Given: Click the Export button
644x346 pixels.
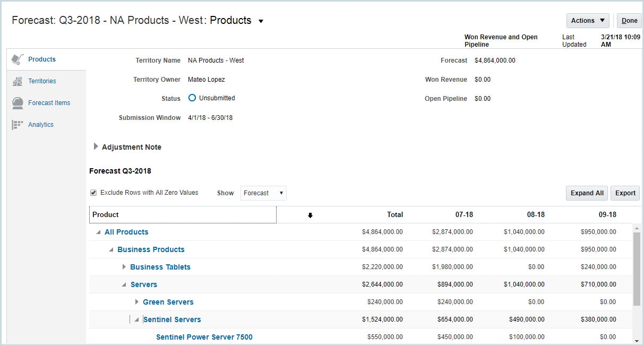Looking at the screenshot, I should 625,193.
